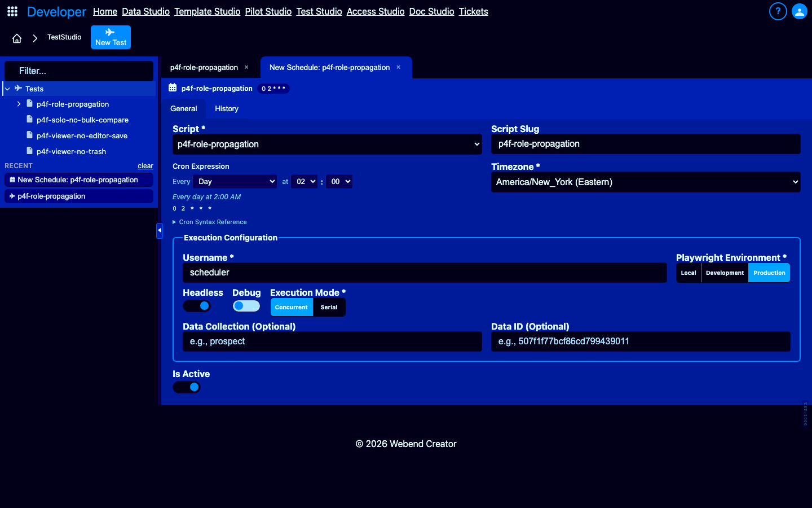Collapse the sidebar with the arrow handle
Screen dimensions: 812x508
[x=160, y=230]
